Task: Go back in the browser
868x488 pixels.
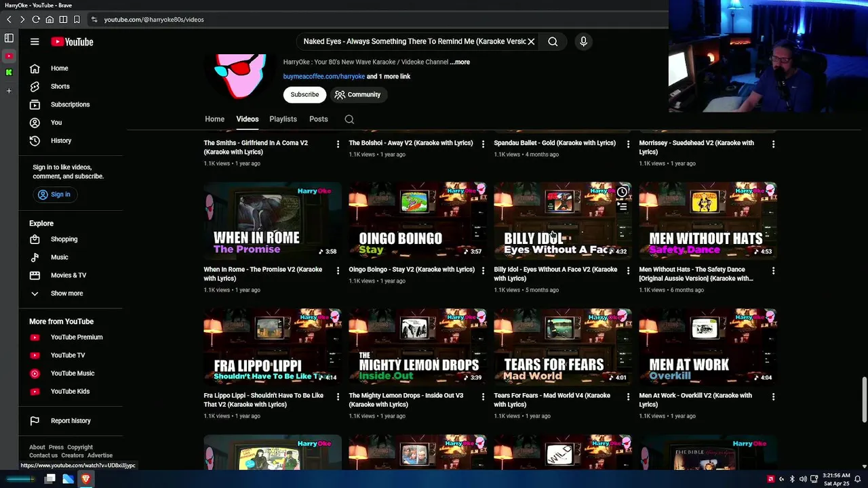Action: tap(9, 20)
